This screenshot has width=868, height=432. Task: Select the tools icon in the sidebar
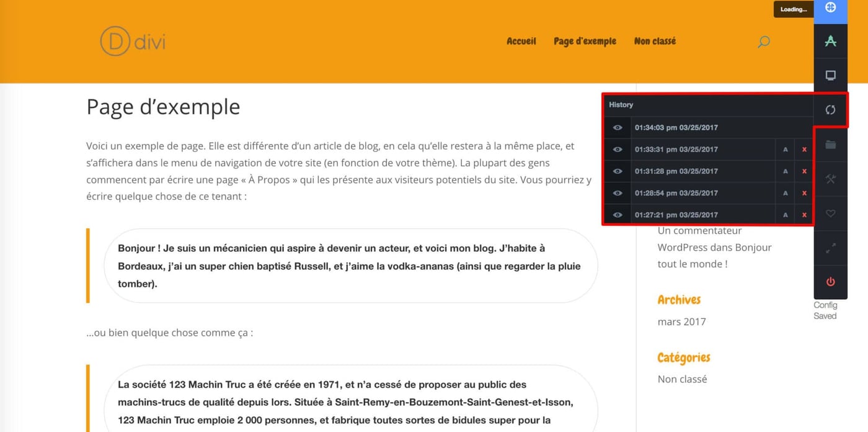pos(830,179)
